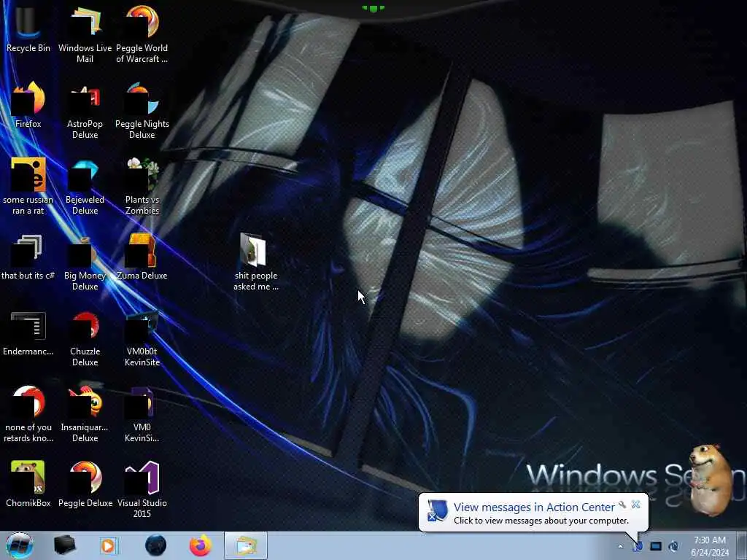This screenshot has height=560, width=747.
Task: Click the green indicator at top edge
Action: pos(373,8)
